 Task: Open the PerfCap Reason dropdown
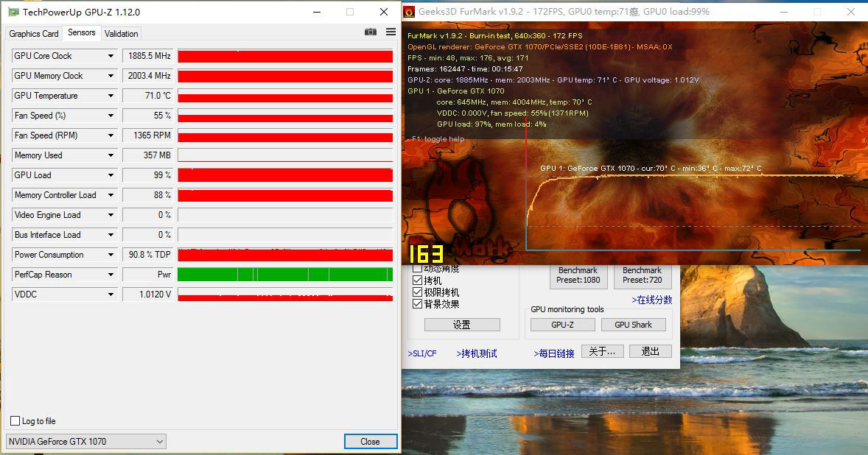point(111,275)
